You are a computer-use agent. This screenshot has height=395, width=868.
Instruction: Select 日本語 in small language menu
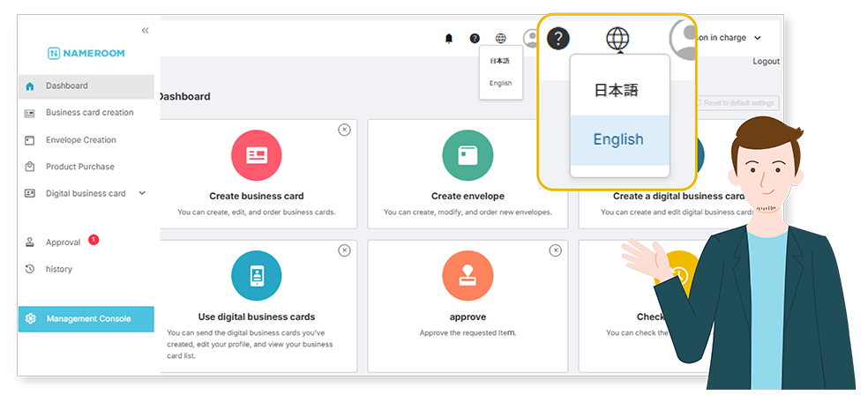[500, 61]
